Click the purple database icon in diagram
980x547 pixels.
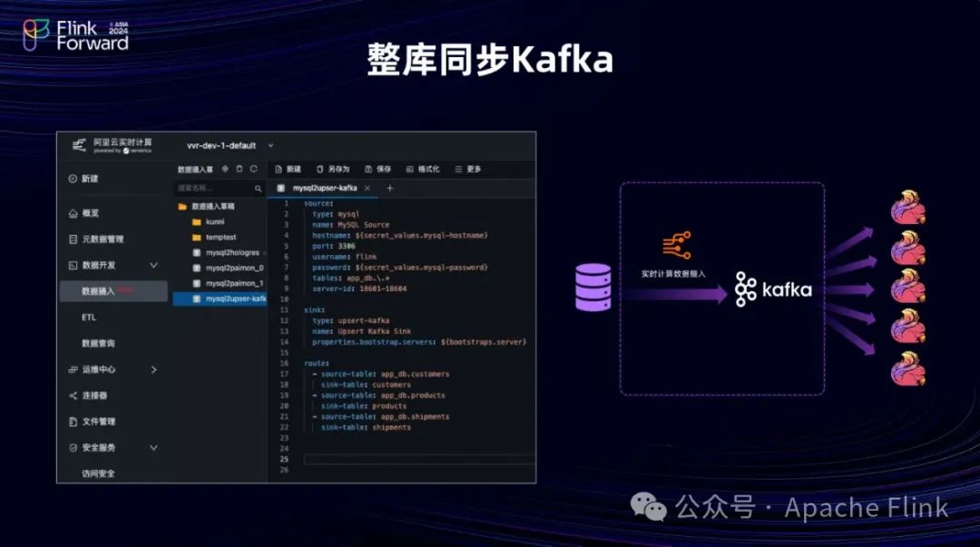point(593,288)
